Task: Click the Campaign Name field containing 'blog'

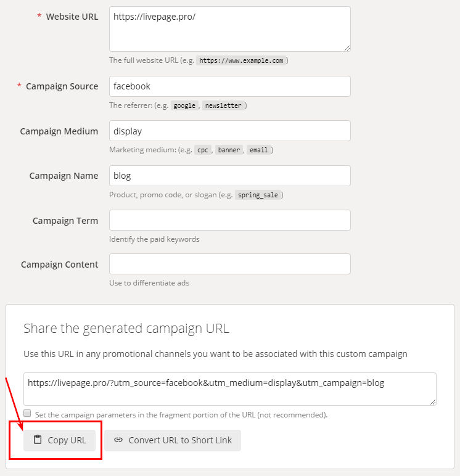Action: pyautogui.click(x=229, y=176)
